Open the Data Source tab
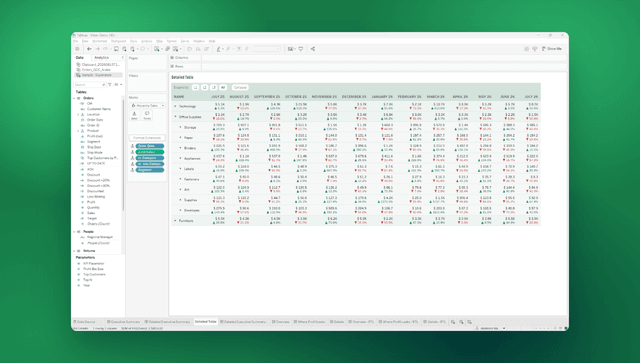This screenshot has height=363, width=640. 84,322
